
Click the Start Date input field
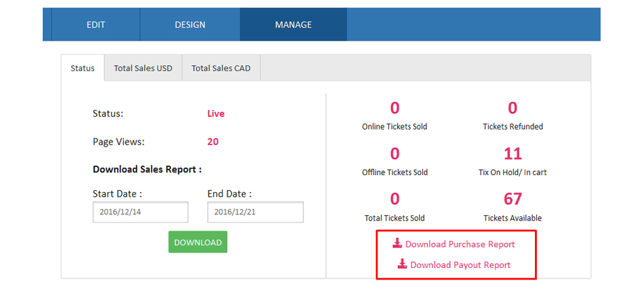coord(140,212)
